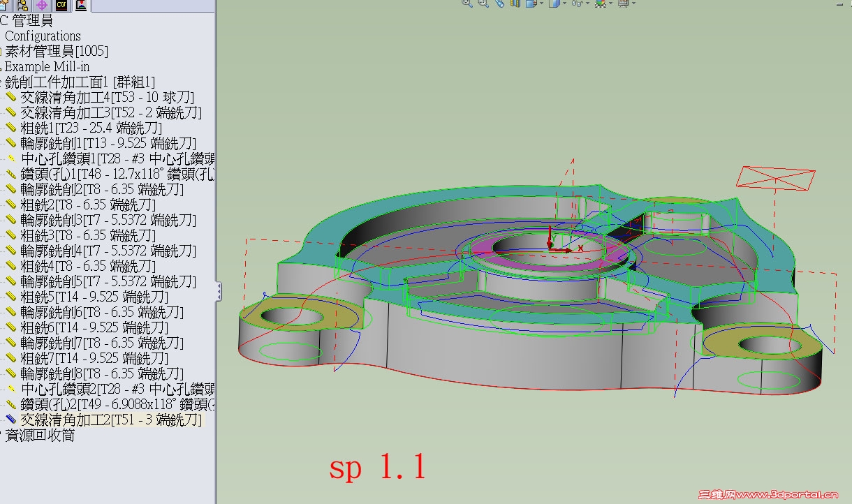This screenshot has height=504, width=852.
Task: Select 銑削工件加工面1 [群組1] setup node
Action: point(80,82)
